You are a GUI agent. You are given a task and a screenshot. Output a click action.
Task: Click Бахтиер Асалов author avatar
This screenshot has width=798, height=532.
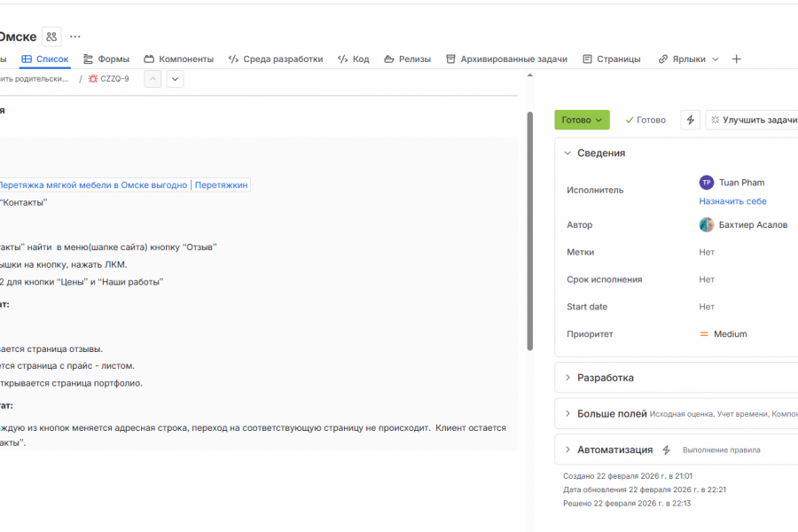tap(707, 225)
